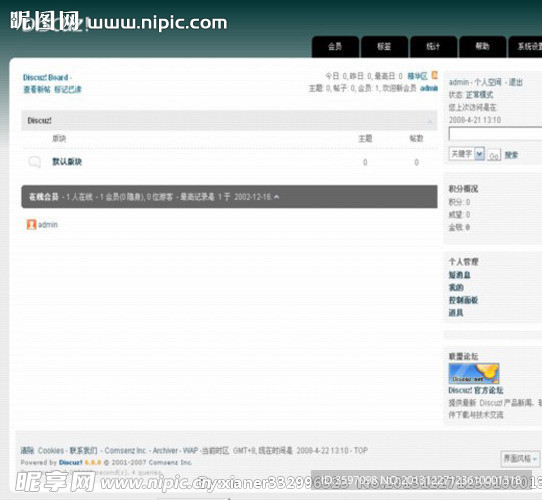Open the 精华区 digest link
The height and width of the screenshot is (500, 542).
(418, 76)
